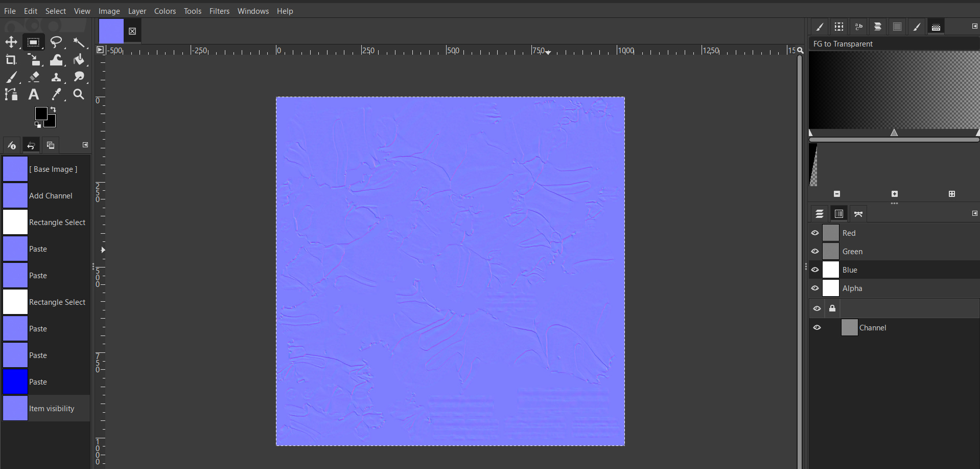Image resolution: width=980 pixels, height=469 pixels.
Task: Switch to the Eraser tool
Action: click(34, 77)
